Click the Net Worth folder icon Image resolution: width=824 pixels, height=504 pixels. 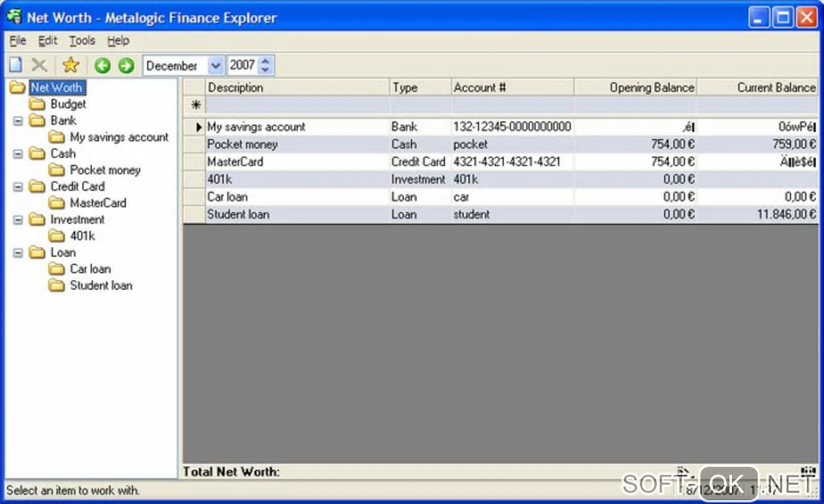(x=17, y=87)
